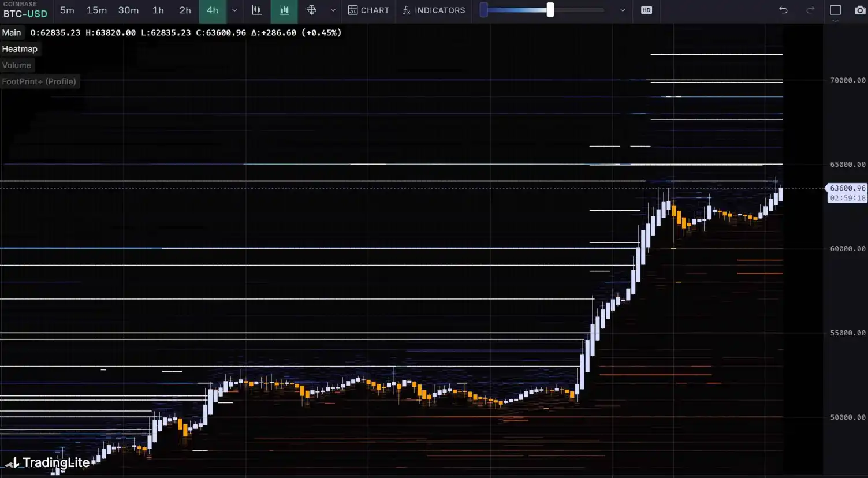
Task: Click the highlighted volume candles chart icon
Action: tap(284, 10)
